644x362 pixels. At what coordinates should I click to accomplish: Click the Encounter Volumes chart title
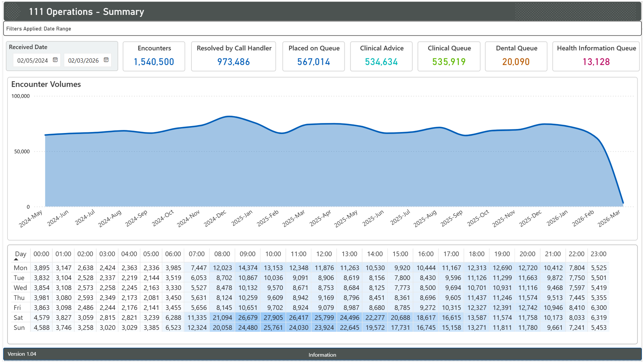click(46, 84)
